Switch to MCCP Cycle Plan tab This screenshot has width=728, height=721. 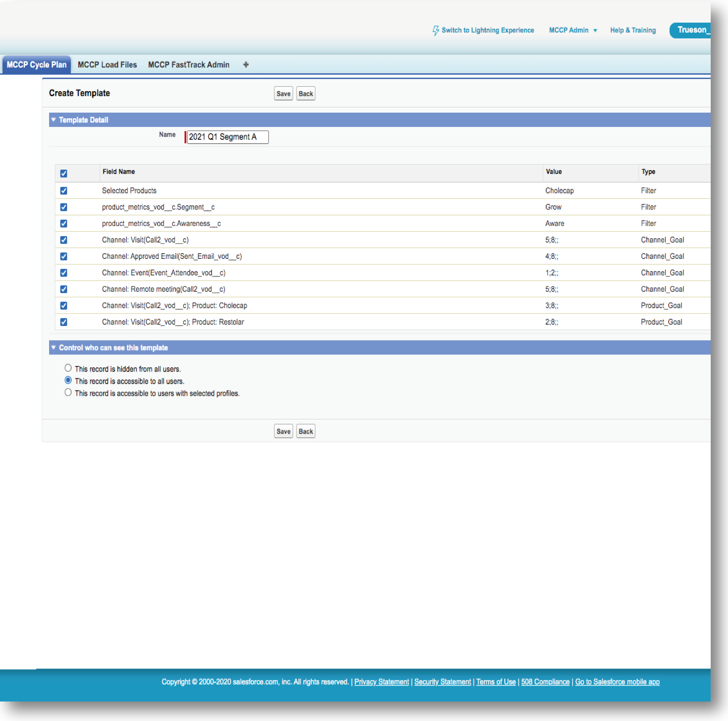[x=37, y=65]
